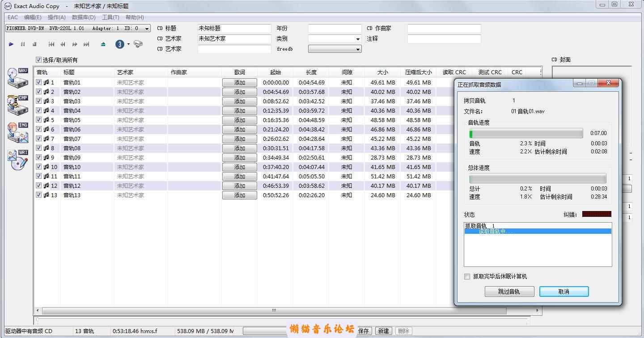
Task: Click the CMP compressed extract icon
Action: coord(18,106)
